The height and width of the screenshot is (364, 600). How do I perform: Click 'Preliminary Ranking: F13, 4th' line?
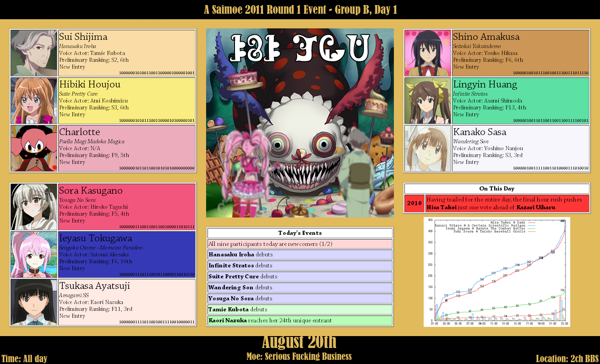pos(490,108)
